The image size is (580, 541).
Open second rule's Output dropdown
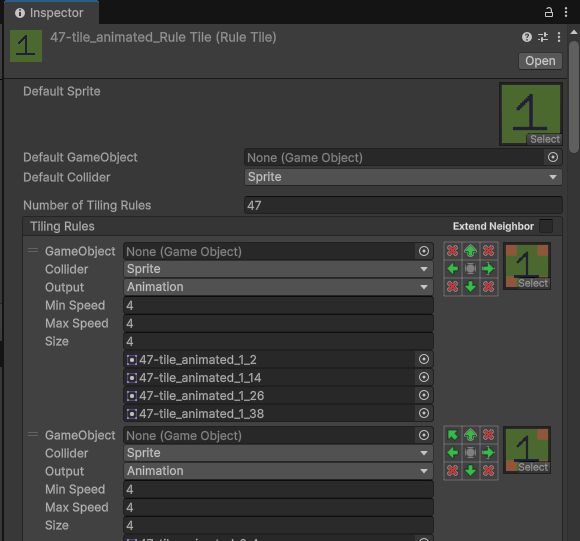pos(278,471)
